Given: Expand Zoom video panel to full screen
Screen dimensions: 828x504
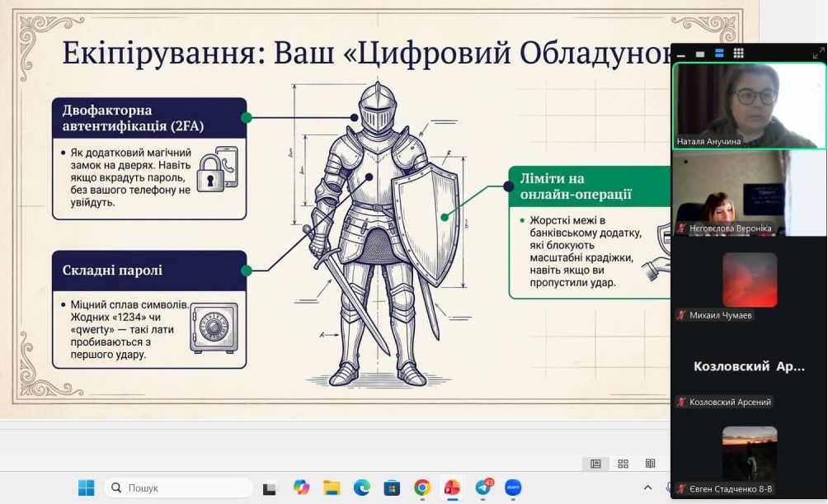Looking at the screenshot, I should point(818,54).
